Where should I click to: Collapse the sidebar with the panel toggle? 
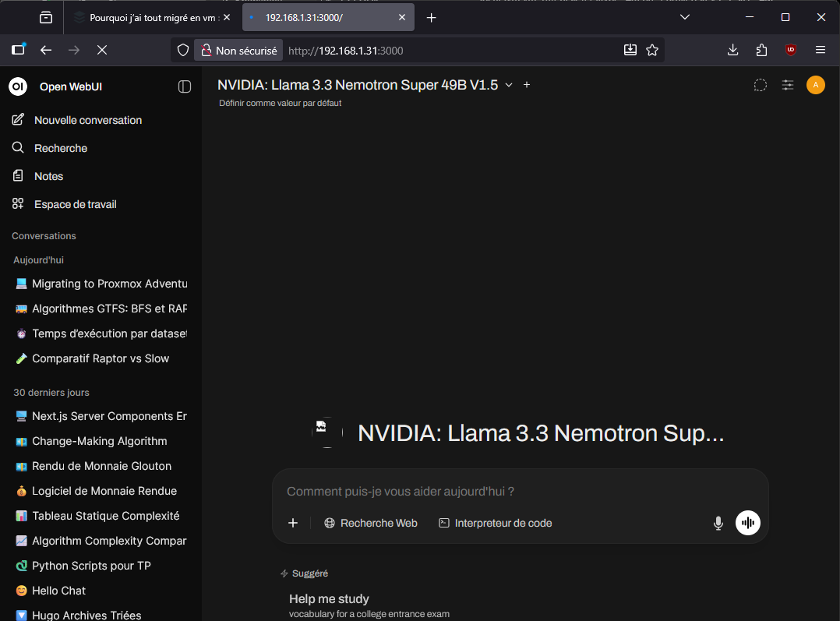(x=185, y=86)
